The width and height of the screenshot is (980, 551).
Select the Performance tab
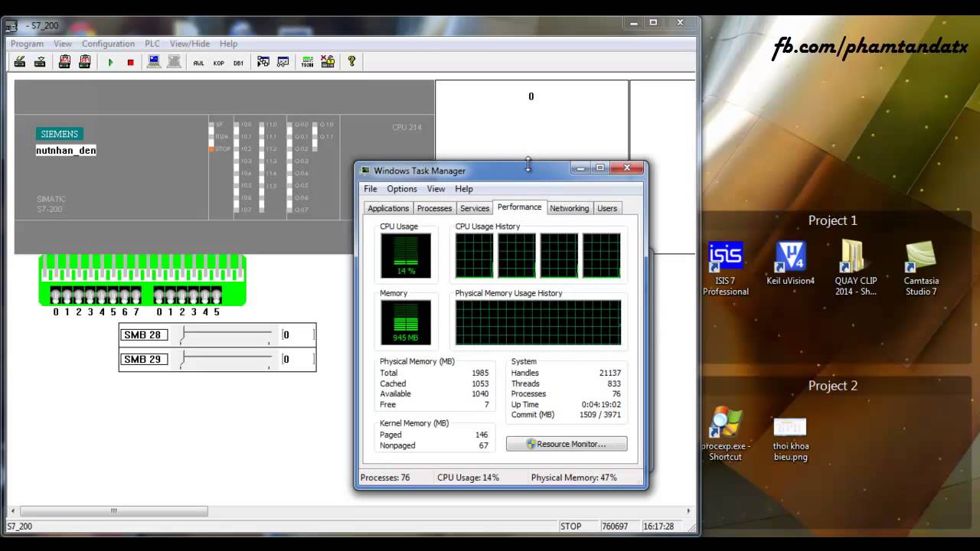pyautogui.click(x=519, y=207)
